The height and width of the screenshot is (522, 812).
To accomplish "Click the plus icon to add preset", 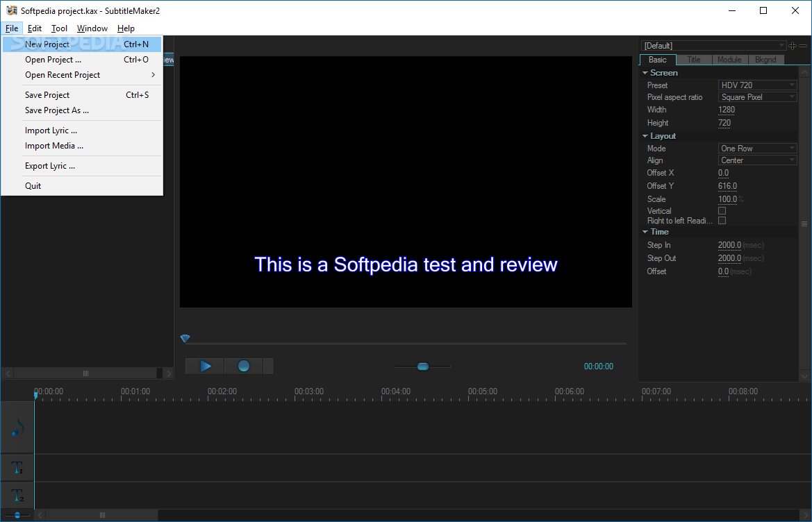I will (x=793, y=46).
